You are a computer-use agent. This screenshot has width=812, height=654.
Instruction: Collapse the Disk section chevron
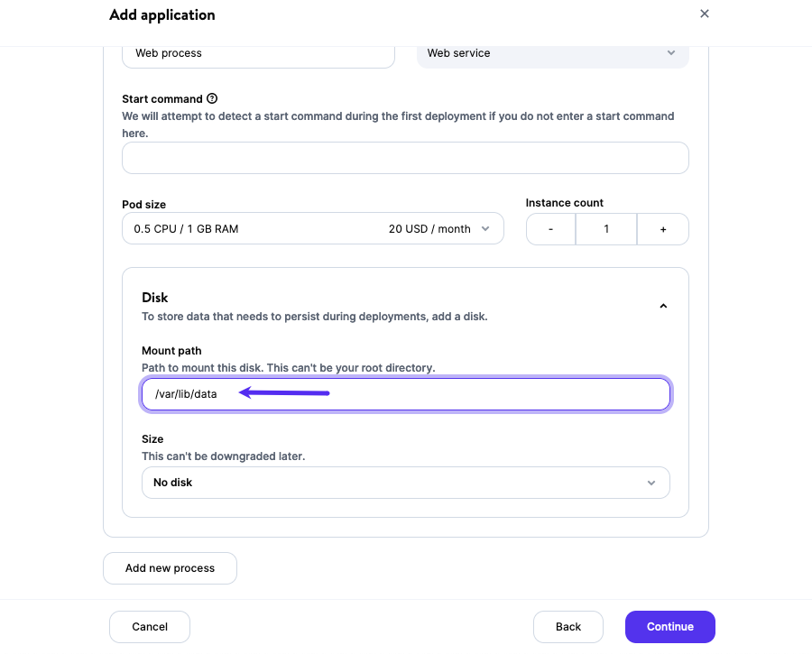663,307
